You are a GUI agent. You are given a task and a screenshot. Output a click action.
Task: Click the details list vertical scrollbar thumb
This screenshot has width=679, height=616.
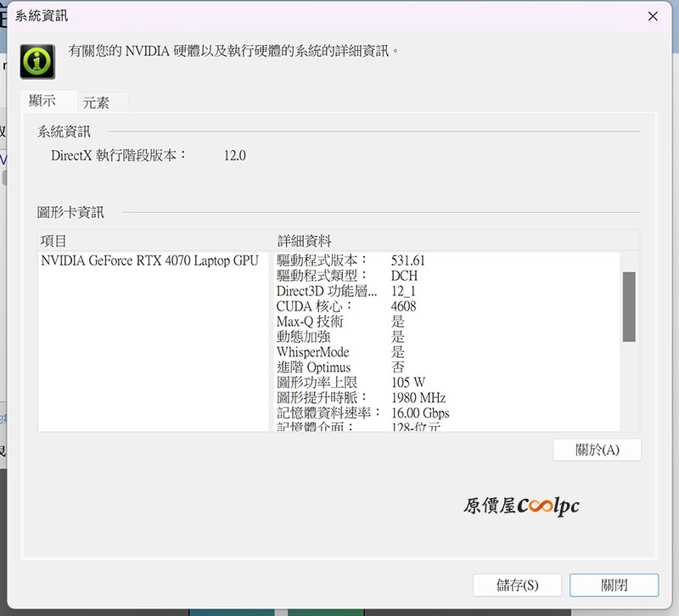[x=629, y=306]
